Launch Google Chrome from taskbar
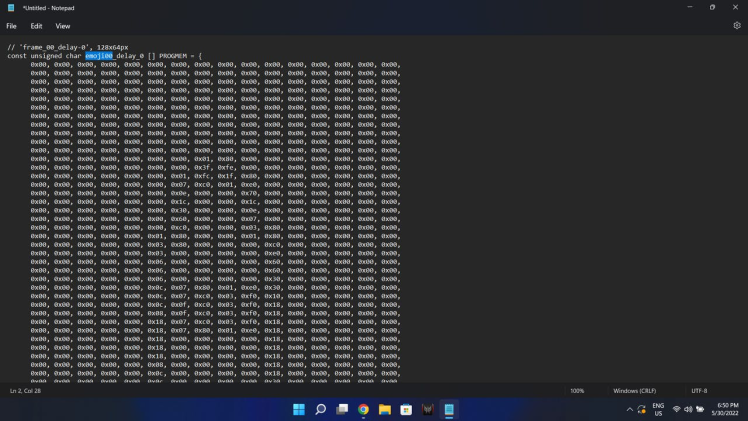Viewport: 748px width, 421px height. [x=363, y=409]
